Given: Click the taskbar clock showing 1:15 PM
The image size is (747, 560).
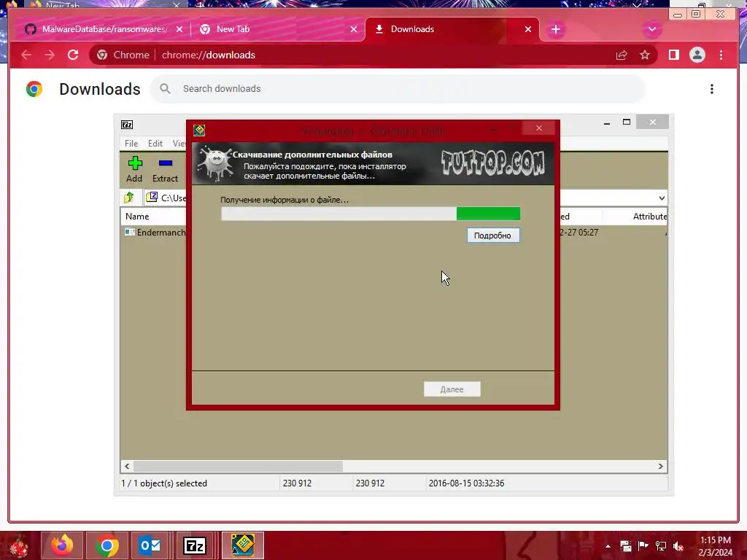Looking at the screenshot, I should coord(715,546).
